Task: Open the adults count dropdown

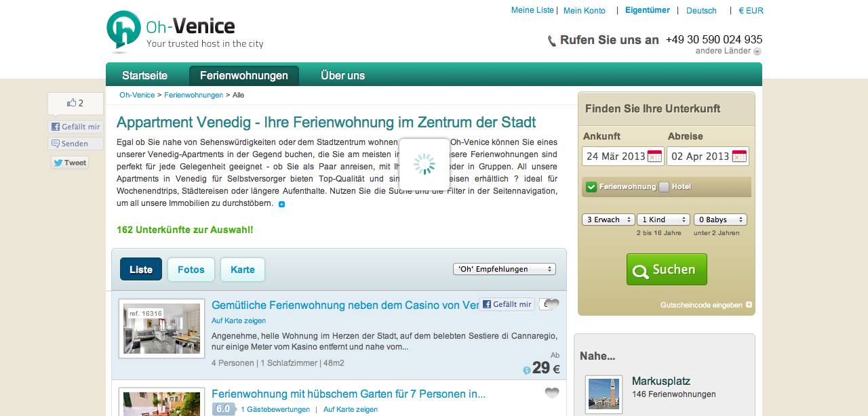Action: [608, 220]
